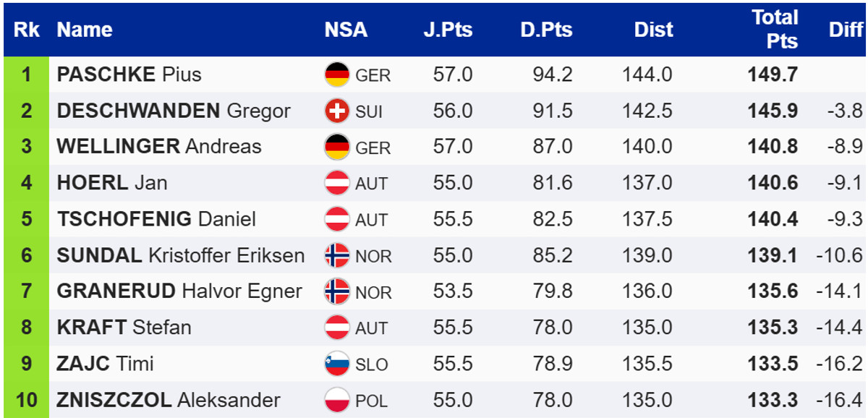Image resolution: width=868 pixels, height=418 pixels.
Task: Click the Austrian flag in Kraft's row
Action: coord(337,328)
